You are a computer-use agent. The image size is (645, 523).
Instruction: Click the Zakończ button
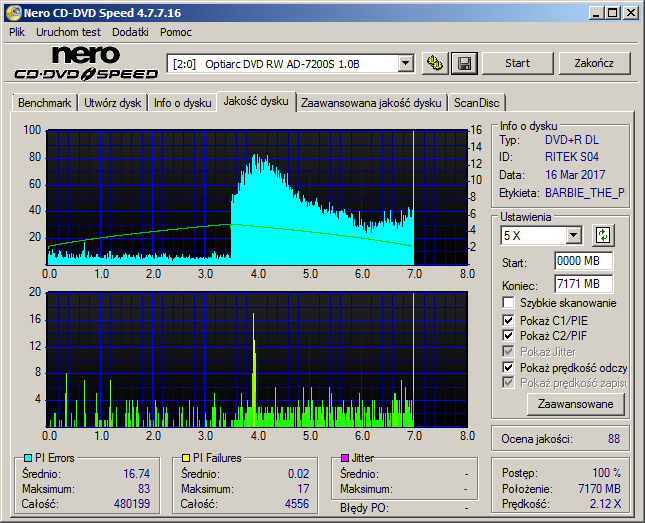pos(594,63)
